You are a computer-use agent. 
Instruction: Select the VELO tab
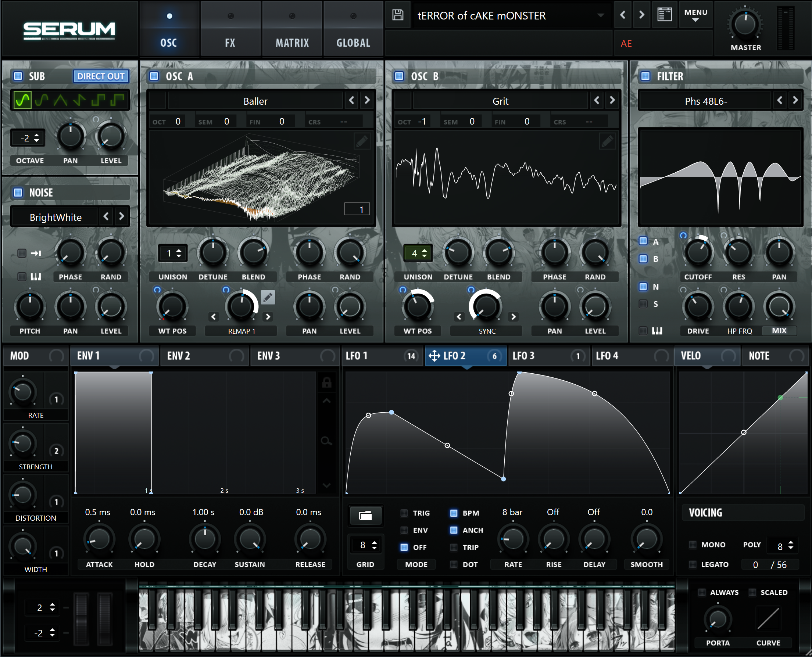707,356
